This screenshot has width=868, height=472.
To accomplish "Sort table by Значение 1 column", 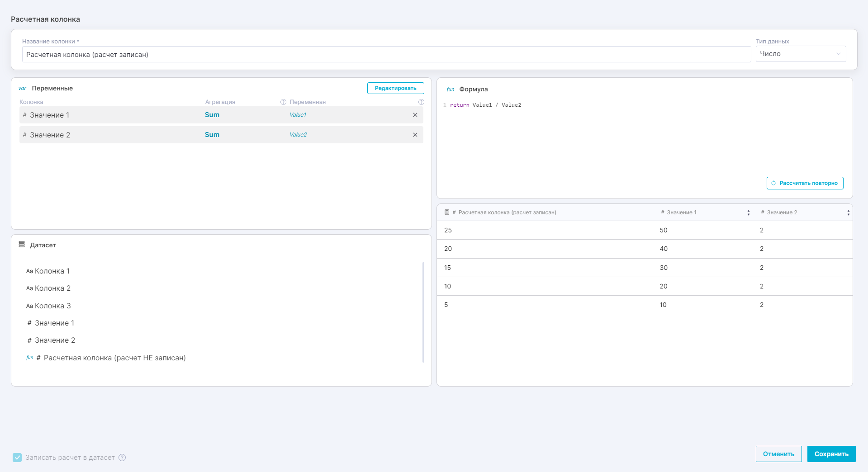I will click(x=748, y=212).
